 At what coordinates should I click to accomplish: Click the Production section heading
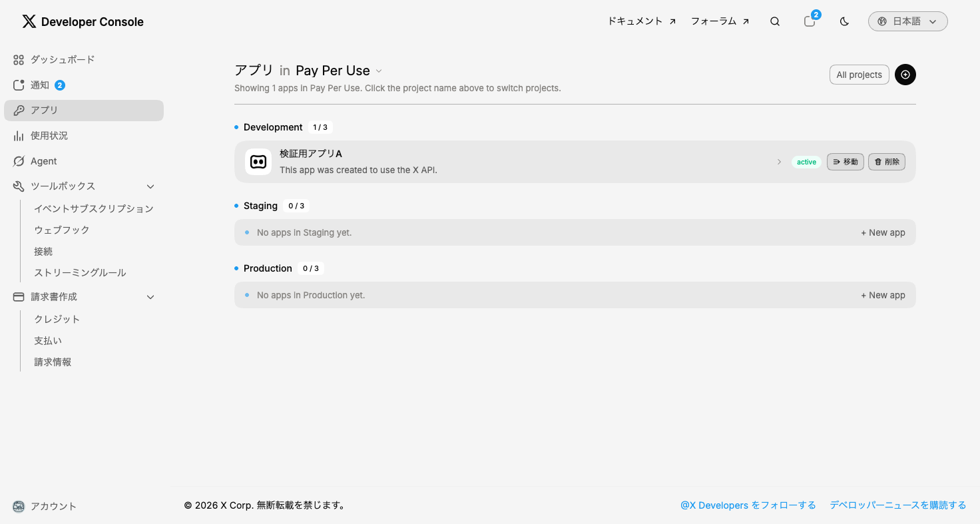268,268
